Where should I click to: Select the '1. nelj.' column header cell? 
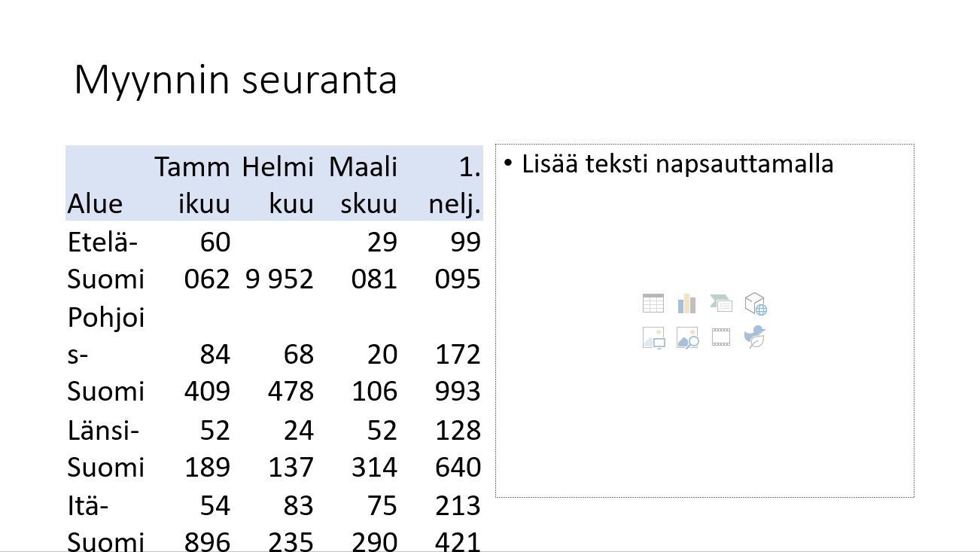[442, 184]
